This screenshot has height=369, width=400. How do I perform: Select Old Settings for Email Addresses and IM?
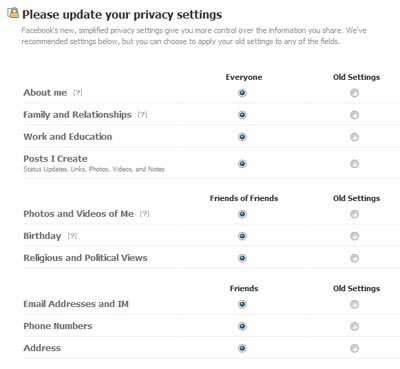(x=354, y=304)
